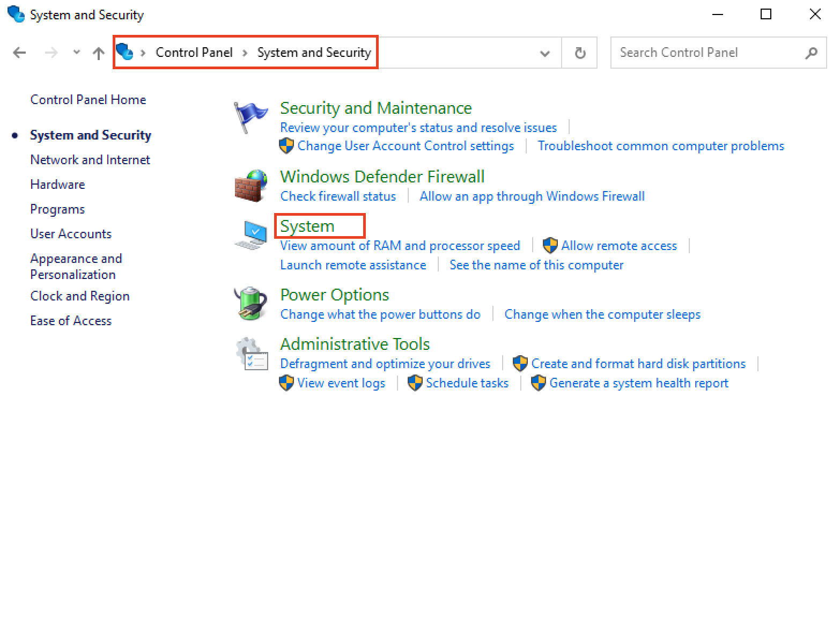Open the recent locations dropdown arrow
The width and height of the screenshot is (840, 631).
(x=76, y=53)
